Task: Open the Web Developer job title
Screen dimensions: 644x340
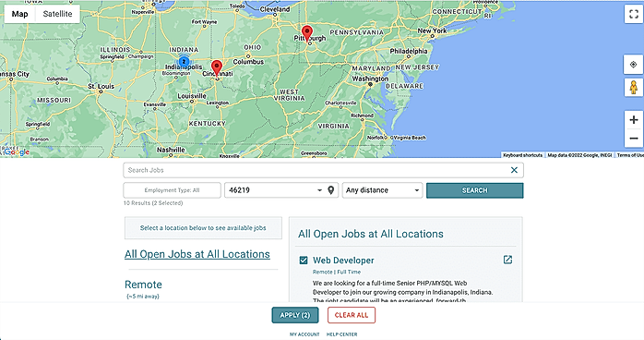Action: click(343, 261)
